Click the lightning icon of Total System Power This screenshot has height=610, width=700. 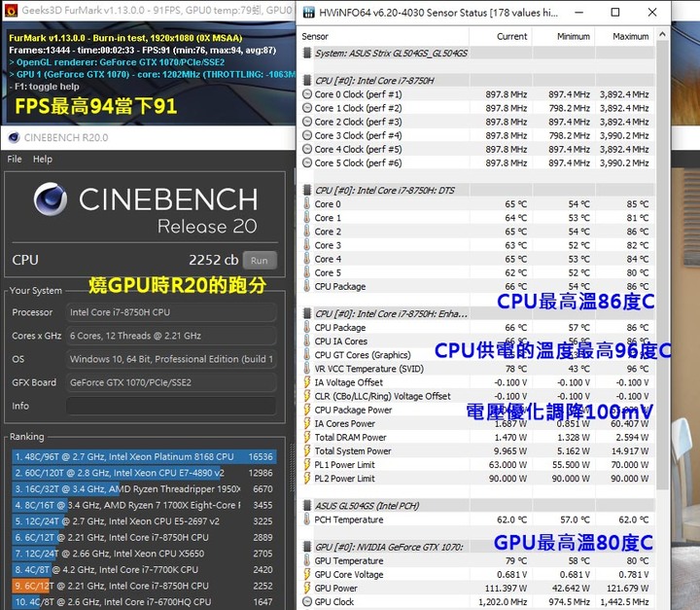click(306, 450)
